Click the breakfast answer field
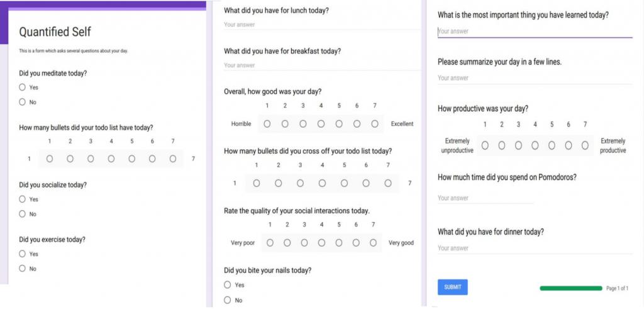The height and width of the screenshot is (309, 644). (322, 65)
